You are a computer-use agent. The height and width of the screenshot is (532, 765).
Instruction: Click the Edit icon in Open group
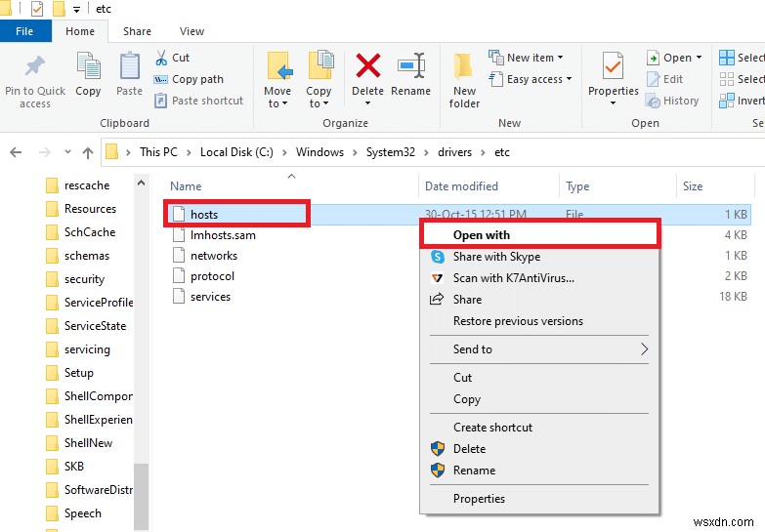pyautogui.click(x=653, y=79)
